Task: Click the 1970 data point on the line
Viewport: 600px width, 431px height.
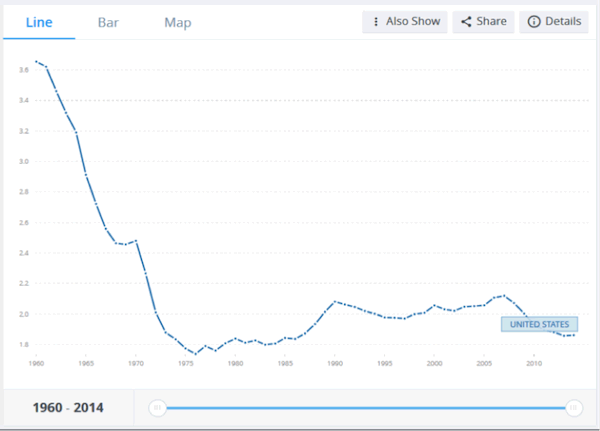Action: point(136,241)
